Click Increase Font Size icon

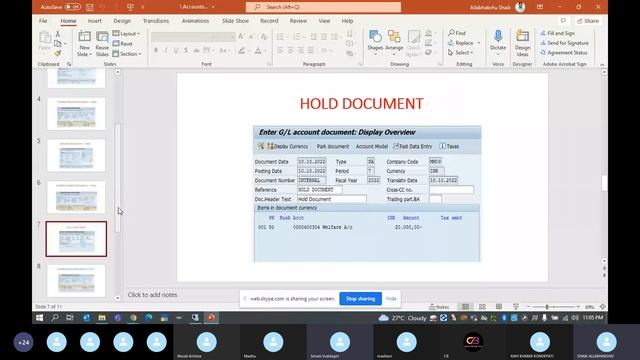pos(241,37)
